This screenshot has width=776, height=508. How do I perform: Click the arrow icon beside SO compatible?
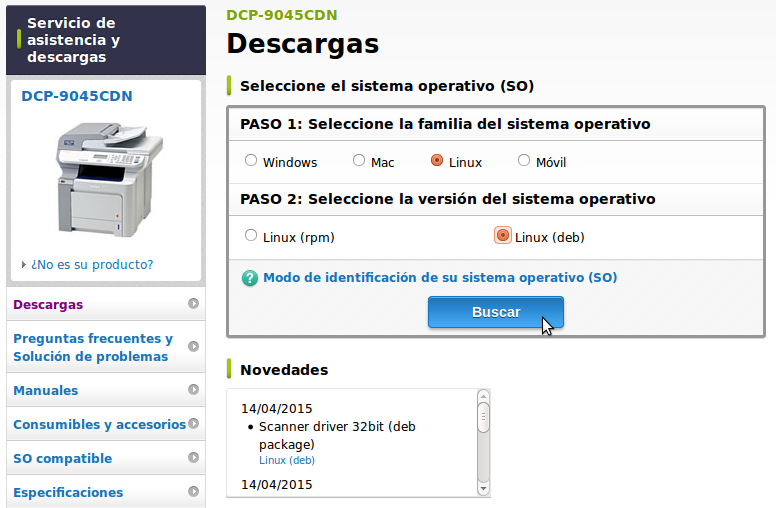point(194,457)
